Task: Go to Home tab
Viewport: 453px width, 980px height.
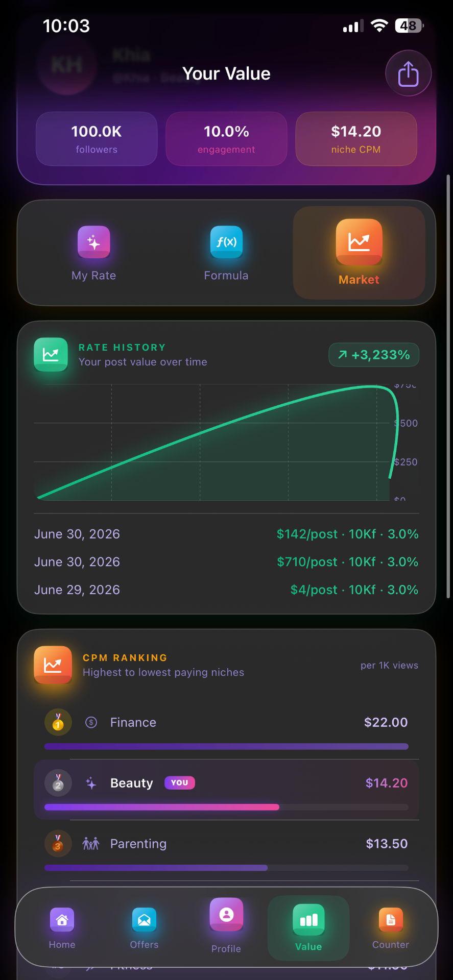Action: 62,928
